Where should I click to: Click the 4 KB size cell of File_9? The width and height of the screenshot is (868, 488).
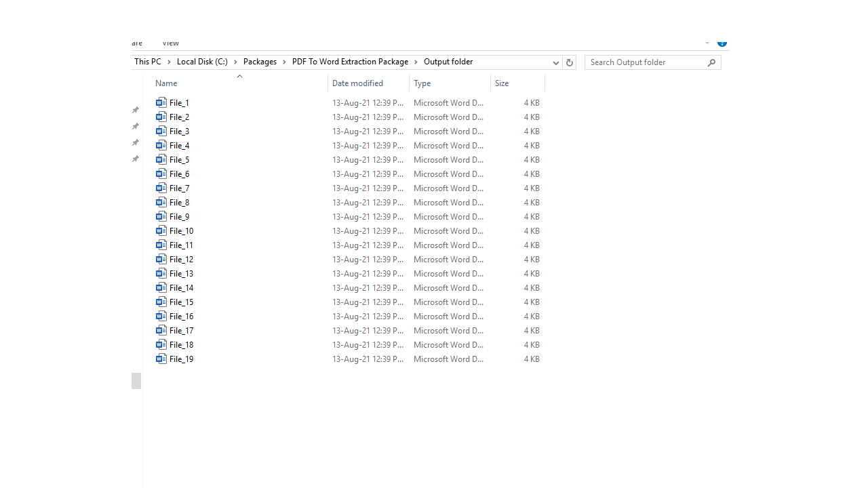point(532,217)
